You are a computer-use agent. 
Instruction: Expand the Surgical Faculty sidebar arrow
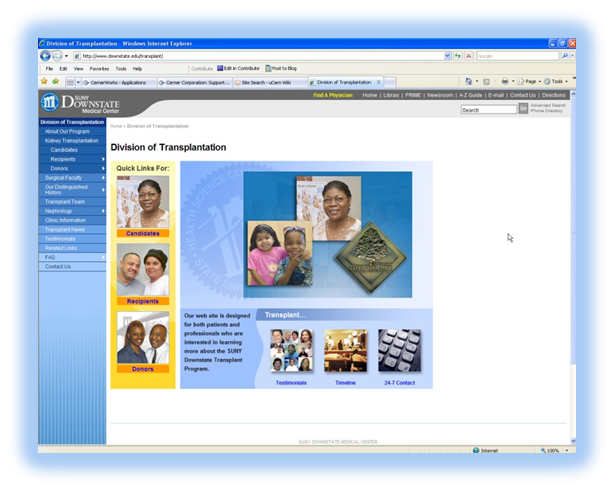coord(103,178)
